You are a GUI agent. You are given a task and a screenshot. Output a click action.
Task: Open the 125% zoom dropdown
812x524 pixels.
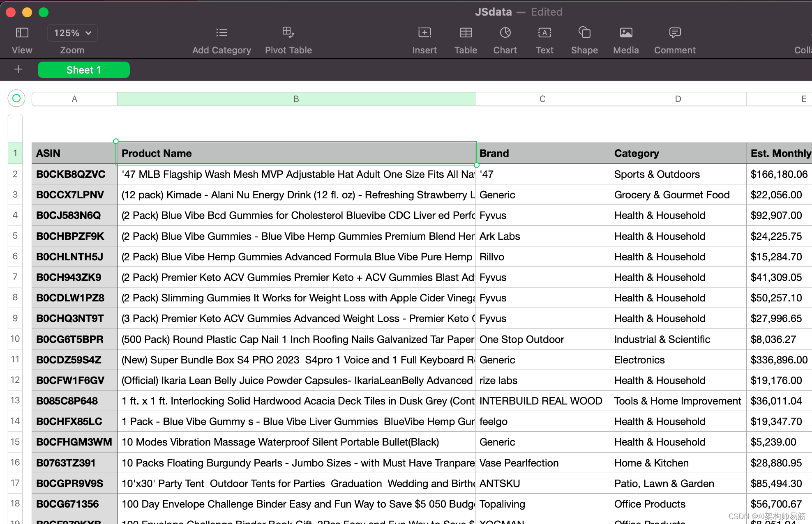pyautogui.click(x=72, y=33)
